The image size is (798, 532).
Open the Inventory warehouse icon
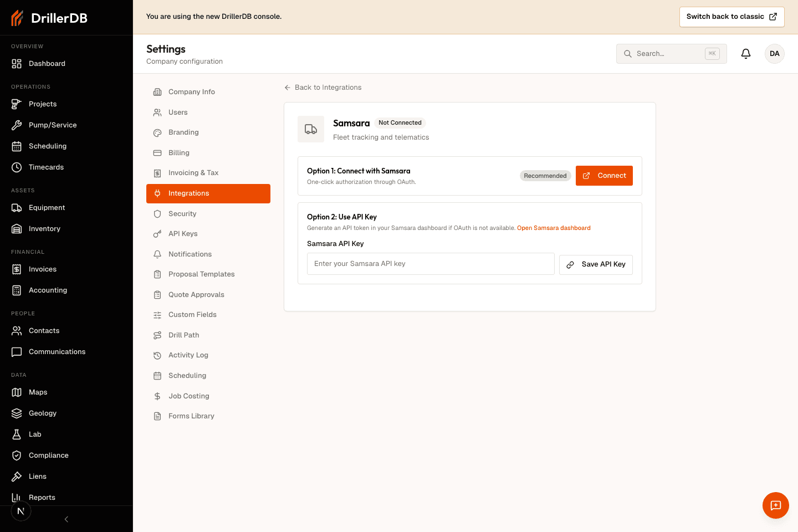coord(17,229)
